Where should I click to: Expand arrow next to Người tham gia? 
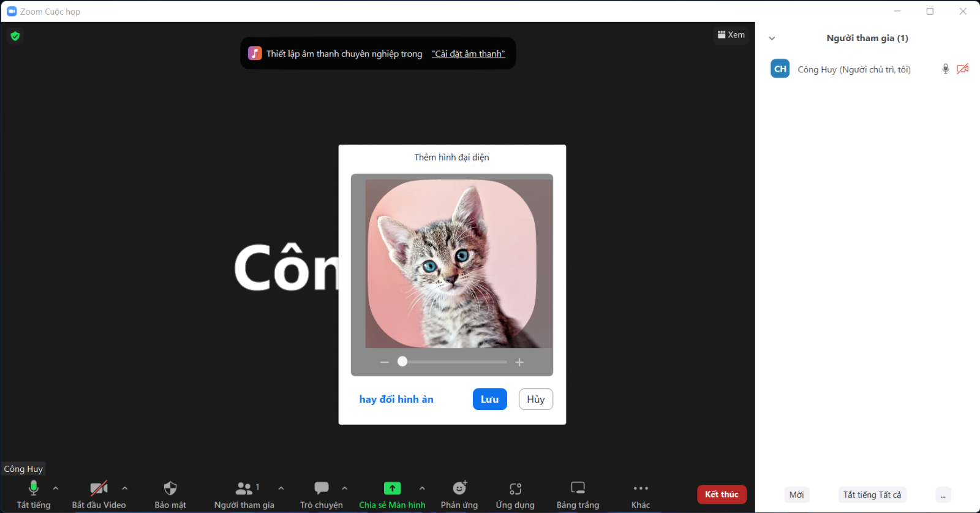point(281,488)
